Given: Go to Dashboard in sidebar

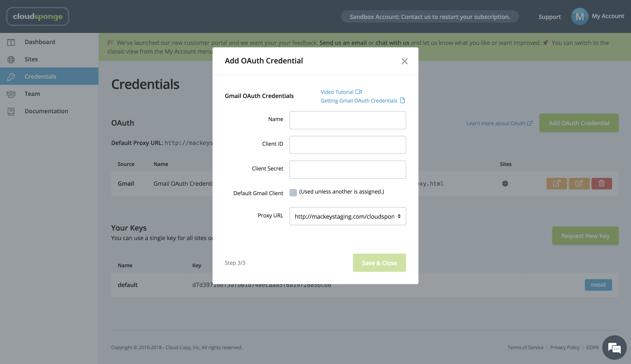Looking at the screenshot, I should (40, 42).
